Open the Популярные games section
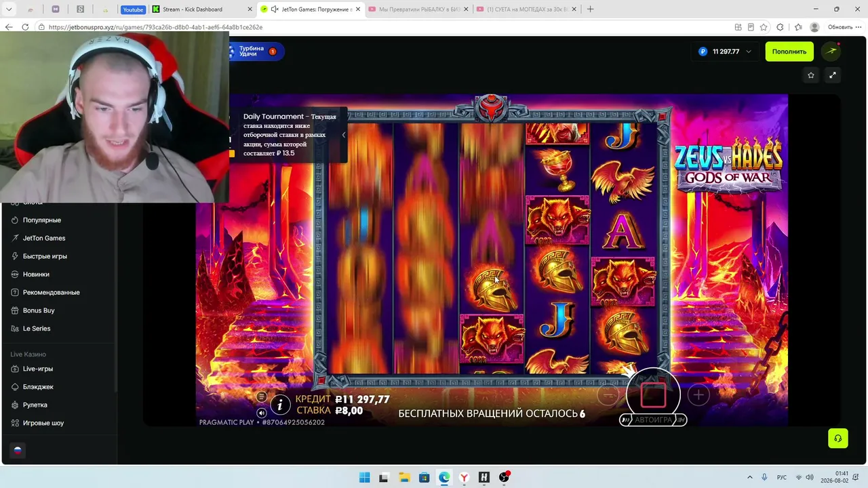The image size is (868, 488). click(x=42, y=220)
